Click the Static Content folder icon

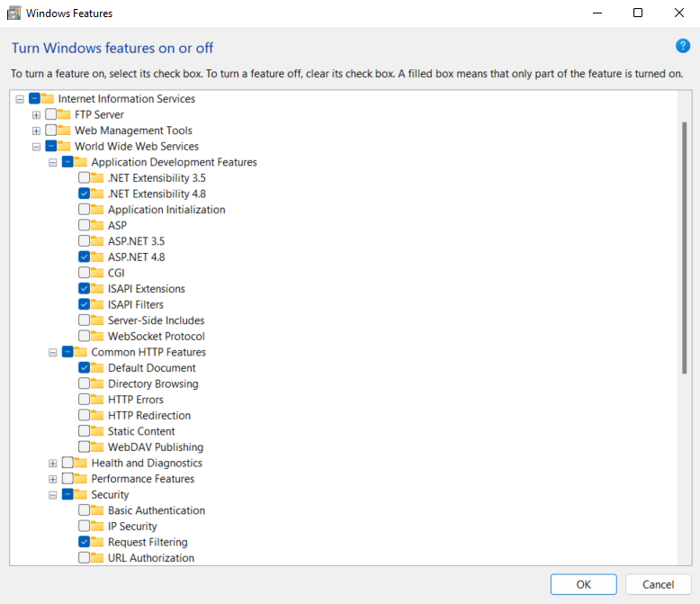(x=97, y=431)
